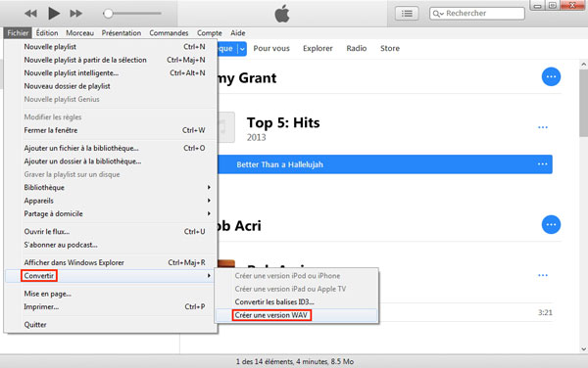Screen dimensions: 588x368
Task: Choose Nouvelle playlist intelligente
Action: [111, 73]
